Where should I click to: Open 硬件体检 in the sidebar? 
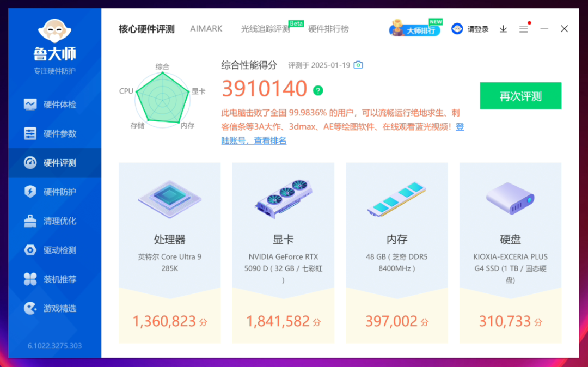click(55, 105)
